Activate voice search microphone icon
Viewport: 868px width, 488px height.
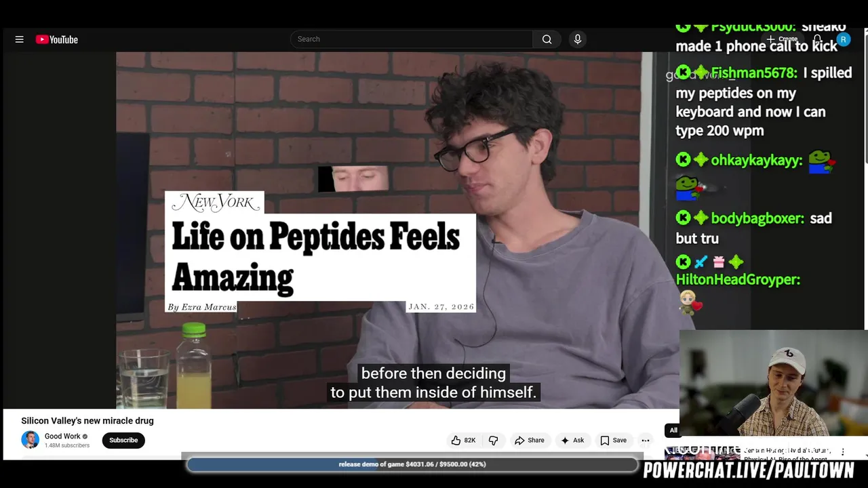click(578, 39)
